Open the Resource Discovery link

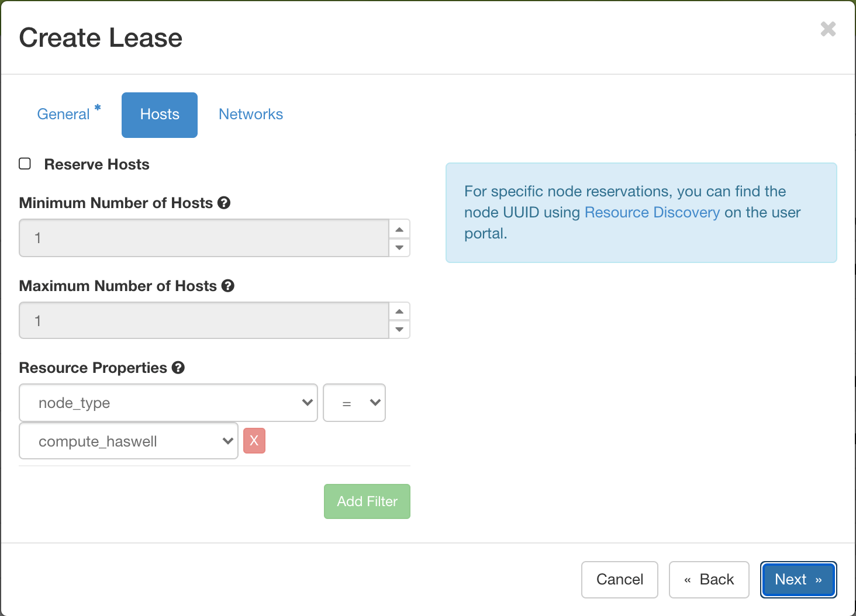point(651,212)
